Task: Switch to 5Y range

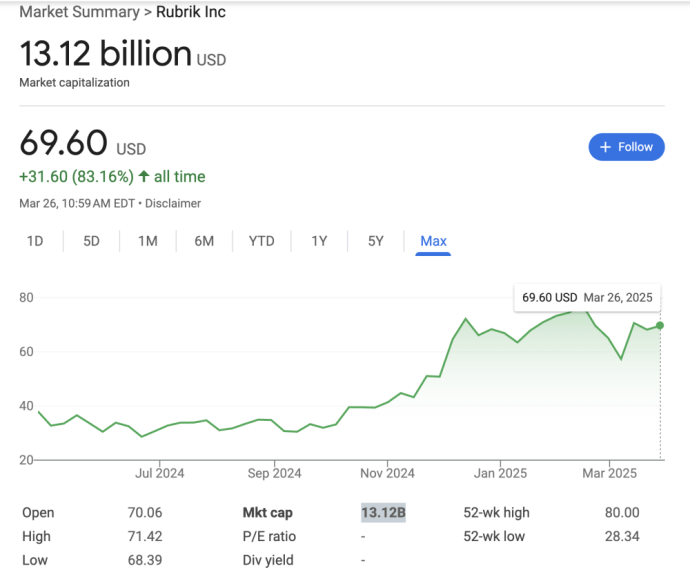Action: coord(375,241)
